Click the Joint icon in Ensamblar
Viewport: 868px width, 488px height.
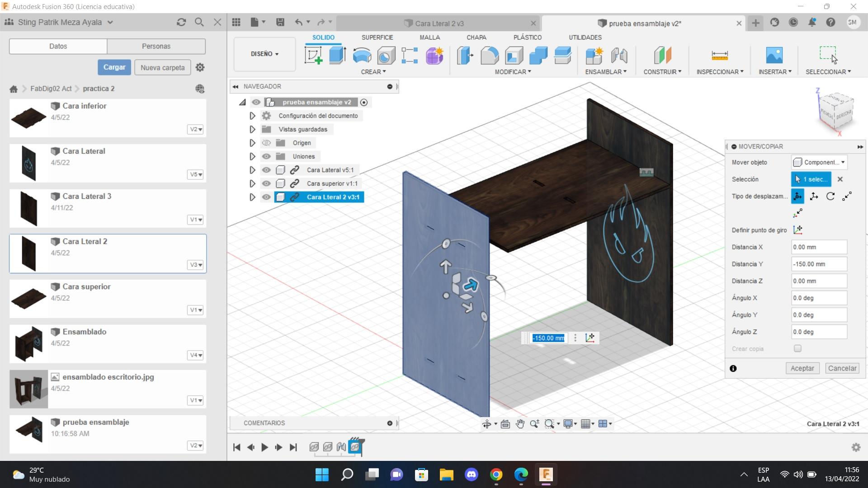619,56
